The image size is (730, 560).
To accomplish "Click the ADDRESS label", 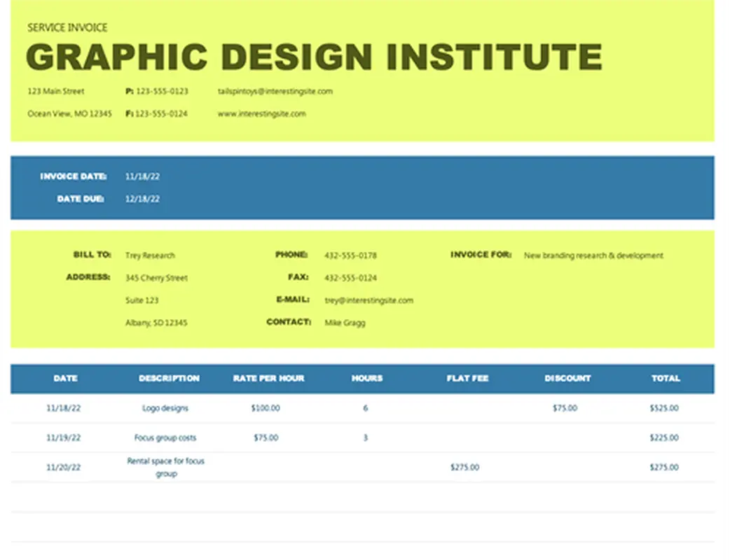I will coord(88,276).
